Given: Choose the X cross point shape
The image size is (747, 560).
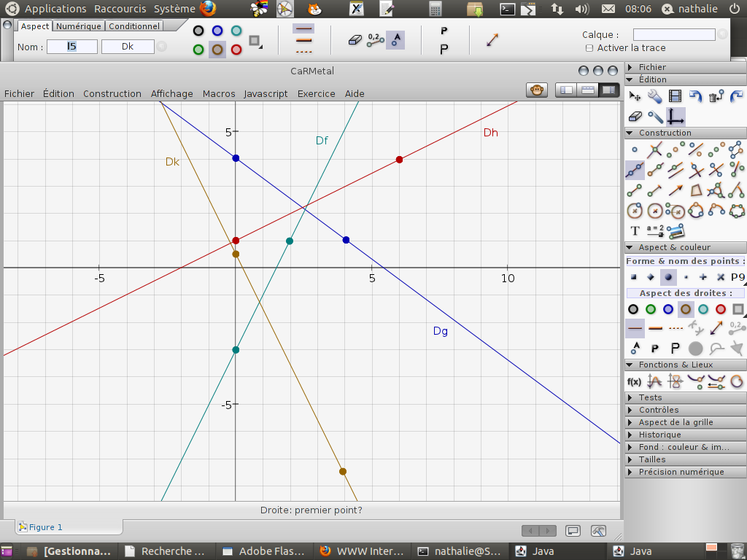Looking at the screenshot, I should click(720, 277).
